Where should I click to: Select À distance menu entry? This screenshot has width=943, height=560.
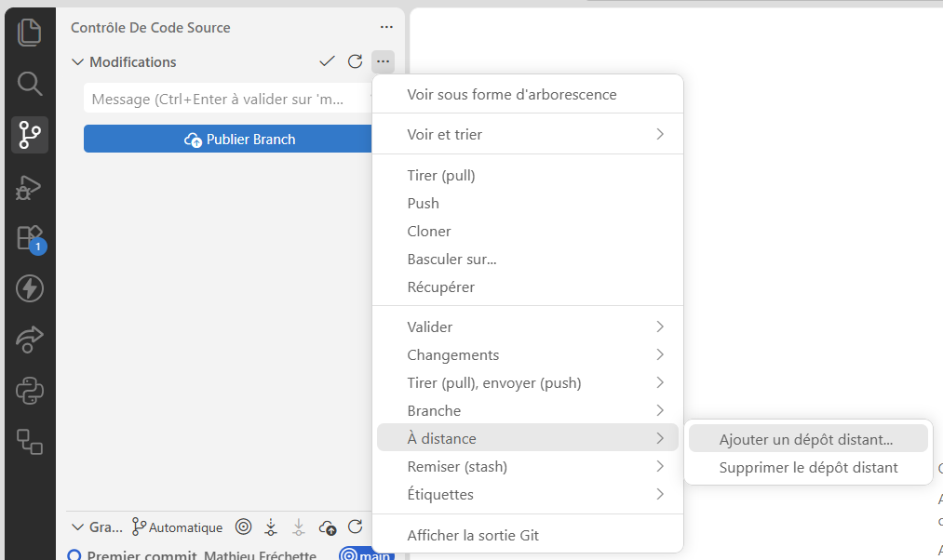coord(528,439)
